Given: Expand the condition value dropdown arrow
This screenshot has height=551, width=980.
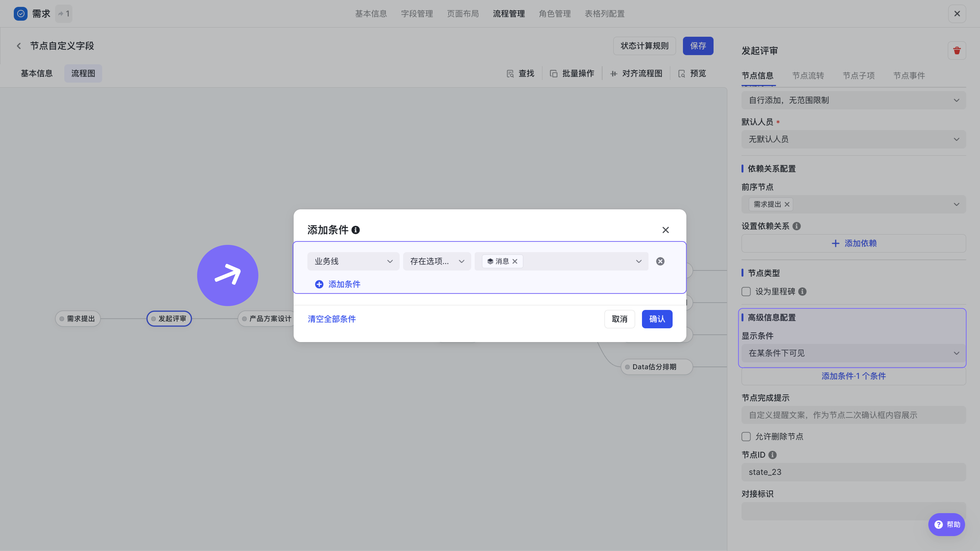Looking at the screenshot, I should pos(638,261).
